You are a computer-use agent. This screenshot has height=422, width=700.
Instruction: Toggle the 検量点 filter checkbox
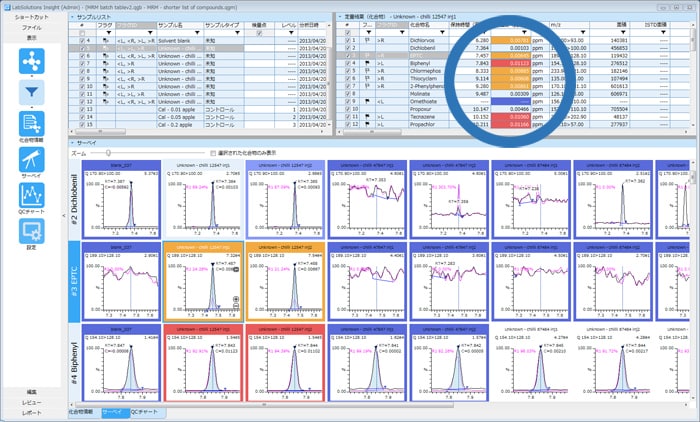259,33
